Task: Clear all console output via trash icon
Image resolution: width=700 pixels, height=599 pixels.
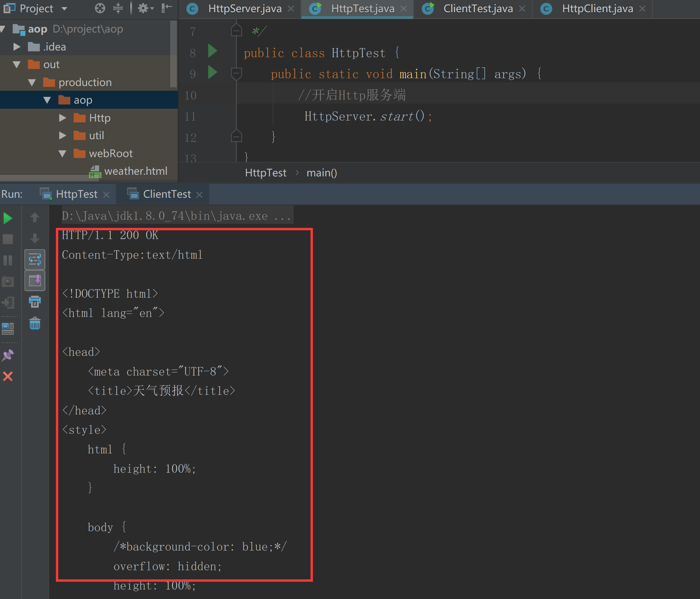Action: coord(35,324)
